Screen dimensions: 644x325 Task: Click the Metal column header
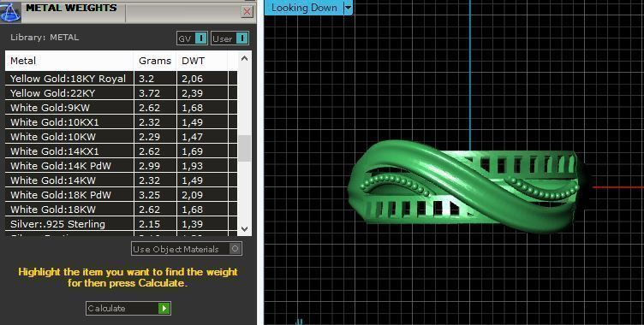(x=69, y=61)
